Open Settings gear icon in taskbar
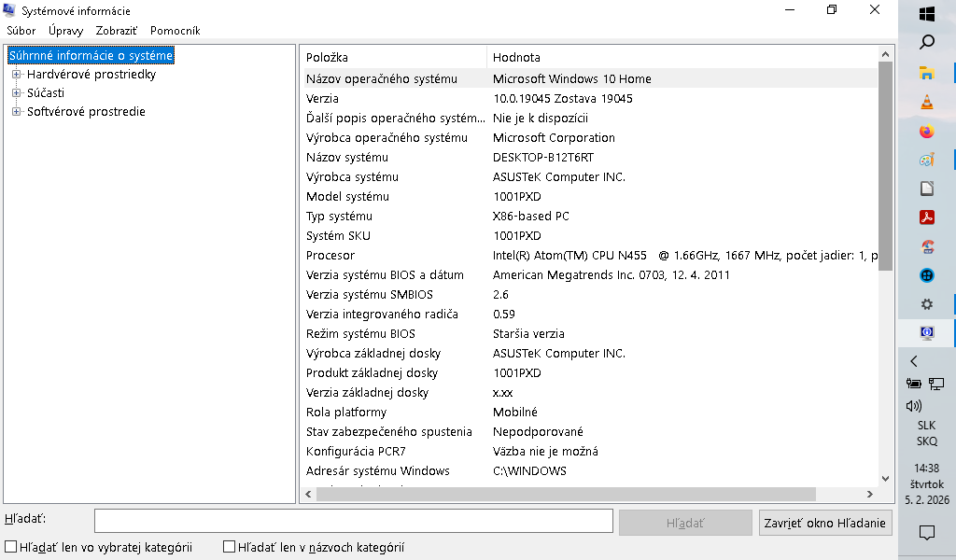 [927, 304]
